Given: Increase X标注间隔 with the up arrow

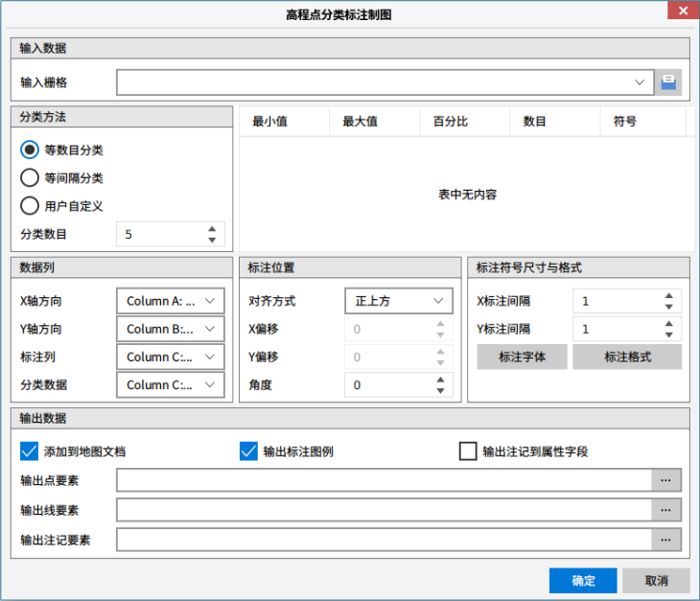Looking at the screenshot, I should (x=668, y=296).
